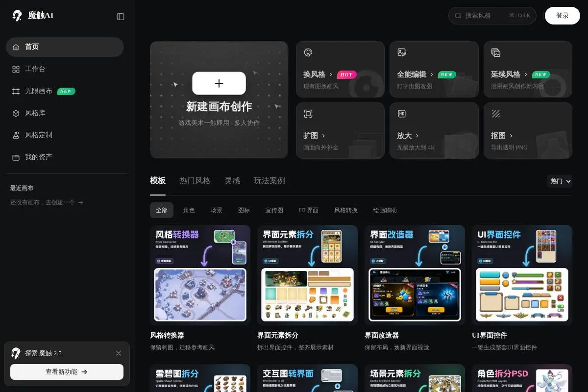Select the 风格转换 filter chip
588x392 pixels.
(346, 210)
